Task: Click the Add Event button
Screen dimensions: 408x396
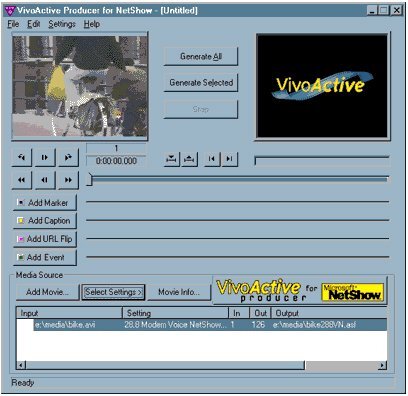Action: pos(45,257)
